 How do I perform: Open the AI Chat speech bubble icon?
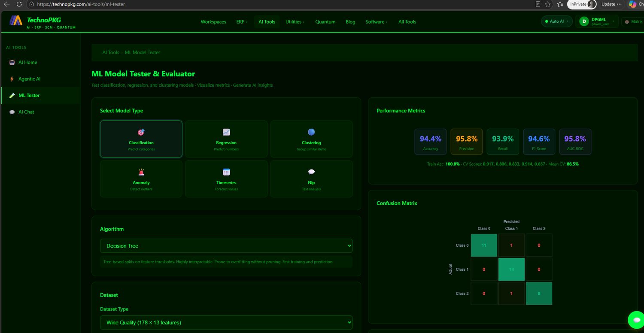click(x=12, y=112)
